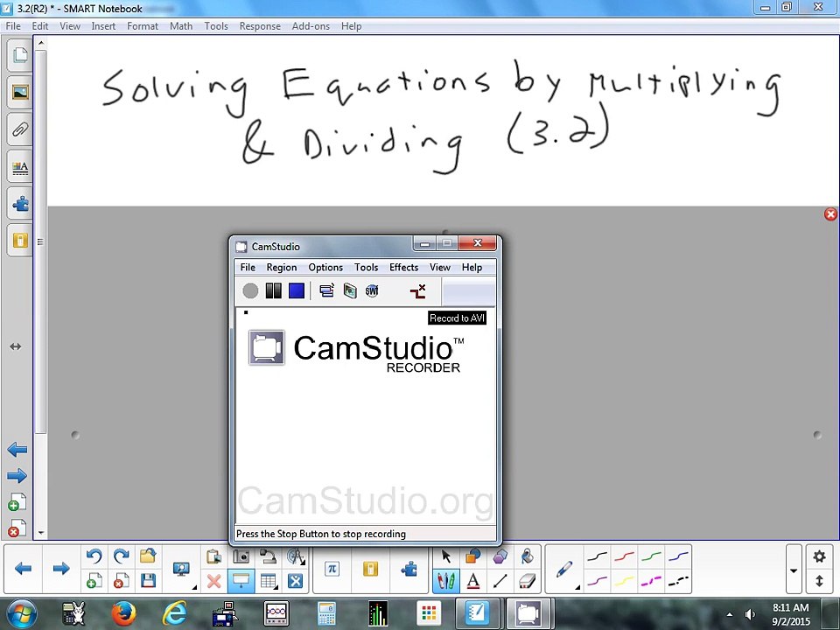Open CamStudio Region menu
This screenshot has width=840, height=630.
(282, 268)
